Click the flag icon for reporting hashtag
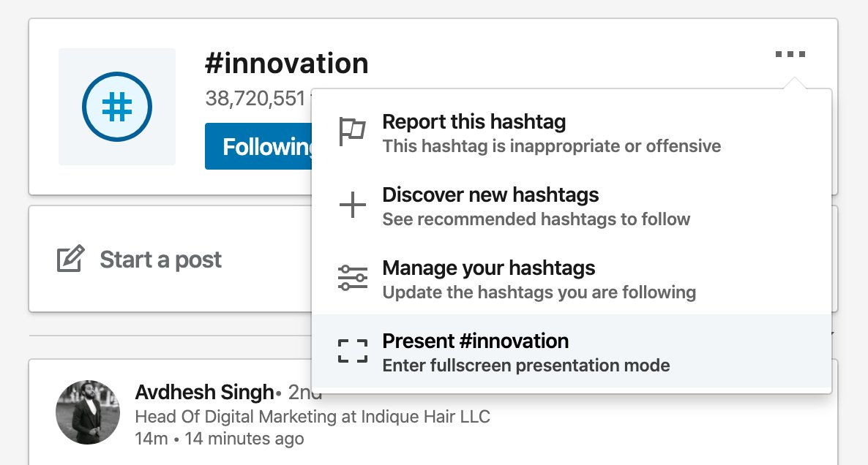Screen dimensions: 868x465 pyautogui.click(x=352, y=132)
